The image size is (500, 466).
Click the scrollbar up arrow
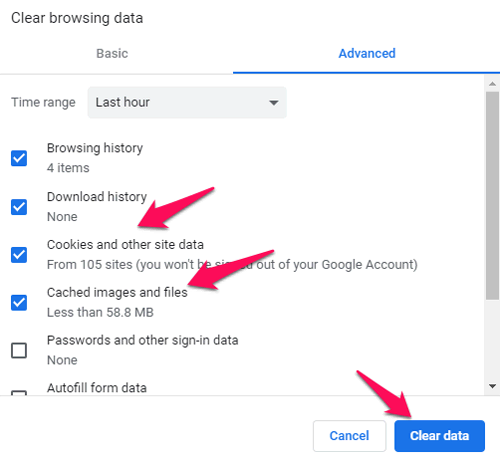492,84
